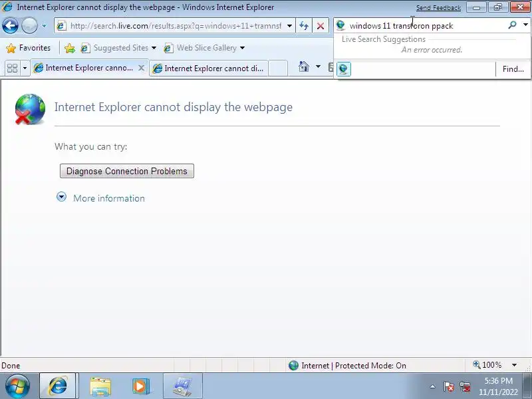The image size is (532, 399).
Task: Switch to the second Internet Explorer cannot di... tab
Action: tap(209, 68)
